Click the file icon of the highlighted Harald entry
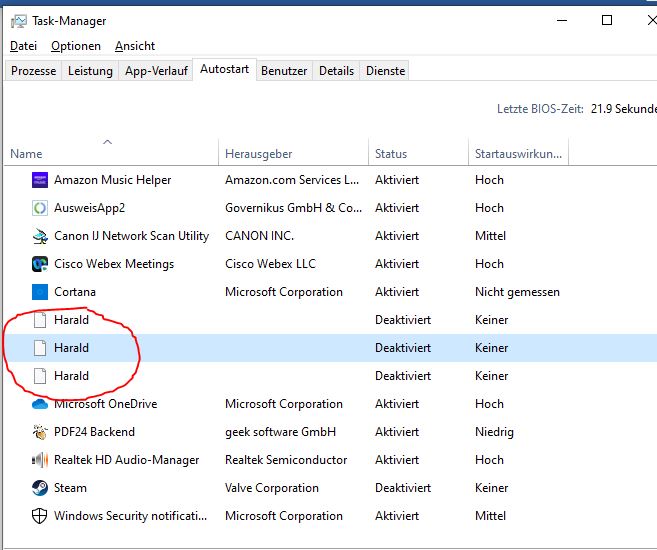This screenshot has height=550, width=657. 40,348
